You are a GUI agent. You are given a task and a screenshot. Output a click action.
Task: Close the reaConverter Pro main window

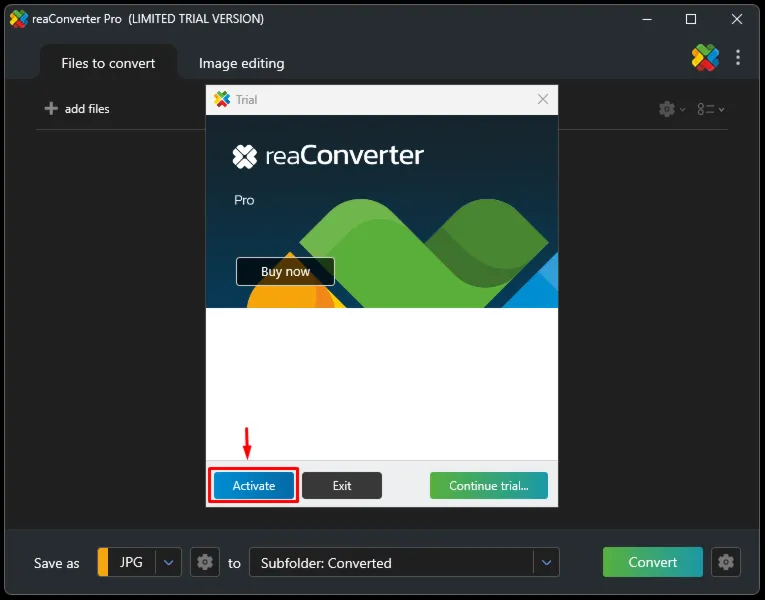point(737,19)
